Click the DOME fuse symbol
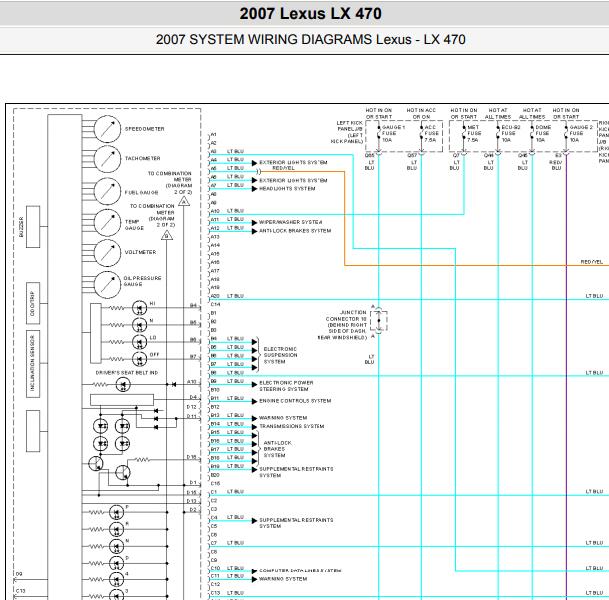Screen dimensions: 609x600 pyautogui.click(x=532, y=134)
